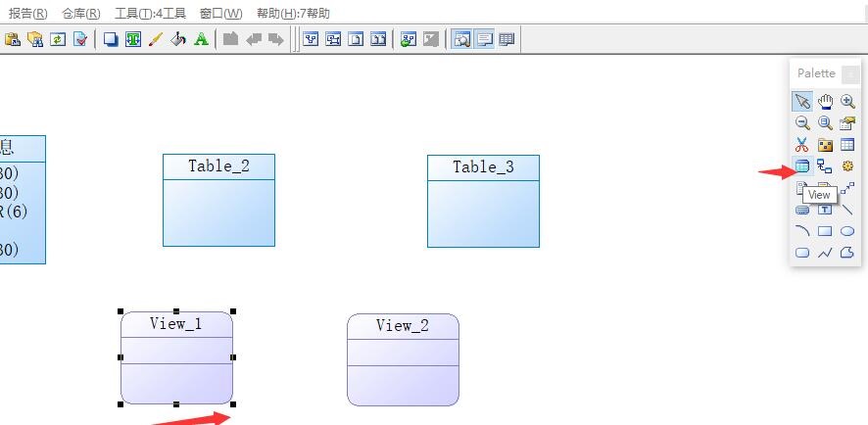The height and width of the screenshot is (425, 868).
Task: Select the Polyline drawing tool
Action: [825, 253]
